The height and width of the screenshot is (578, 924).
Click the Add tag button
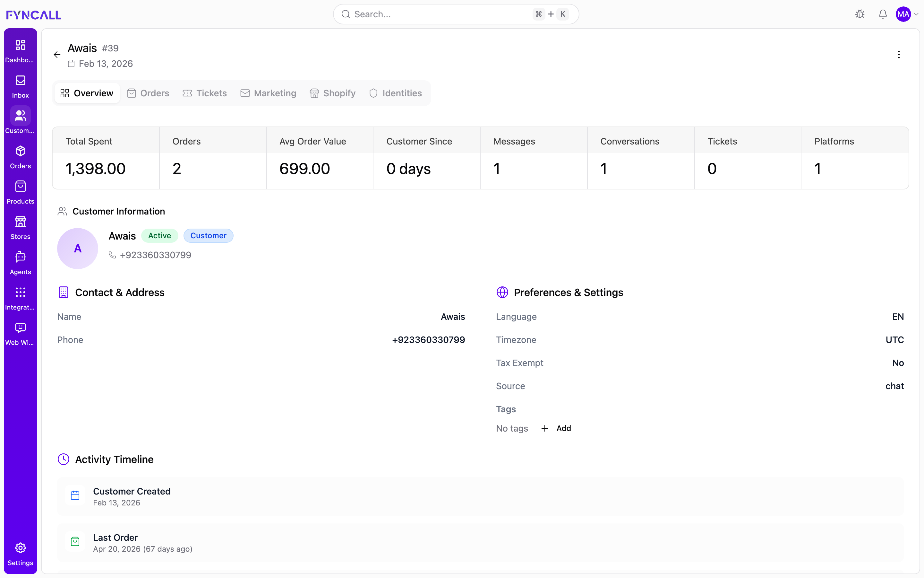tap(556, 428)
